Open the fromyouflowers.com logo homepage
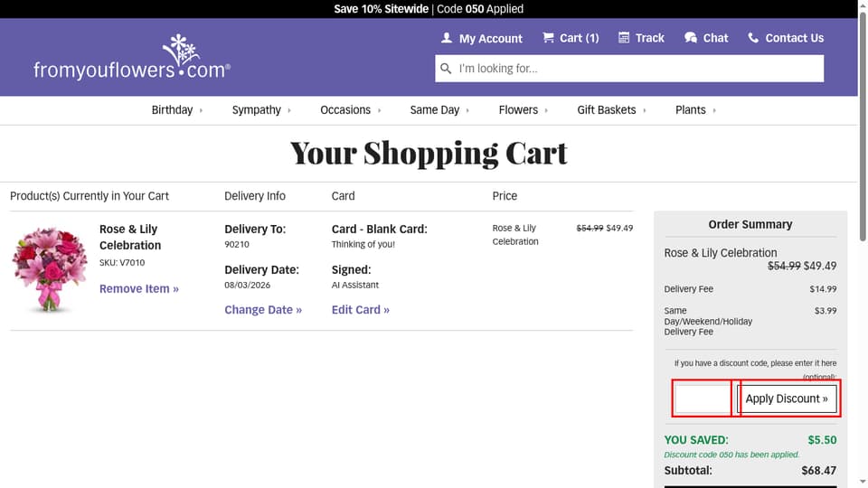This screenshot has width=868, height=488. coord(132,57)
